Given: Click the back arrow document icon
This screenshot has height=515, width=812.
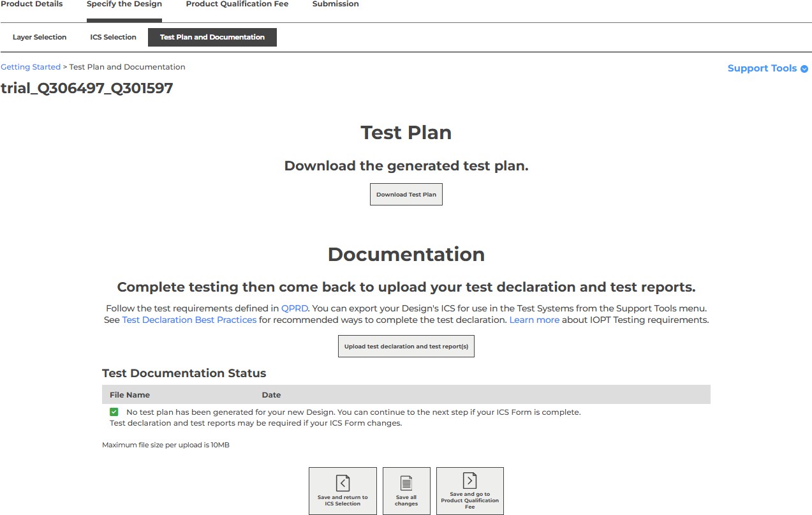Looking at the screenshot, I should (x=343, y=482).
